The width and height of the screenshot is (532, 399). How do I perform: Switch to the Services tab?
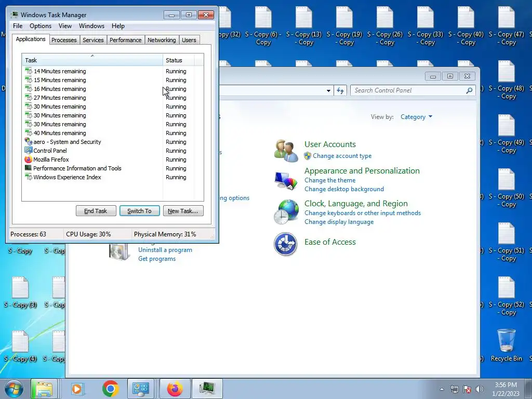click(x=93, y=40)
